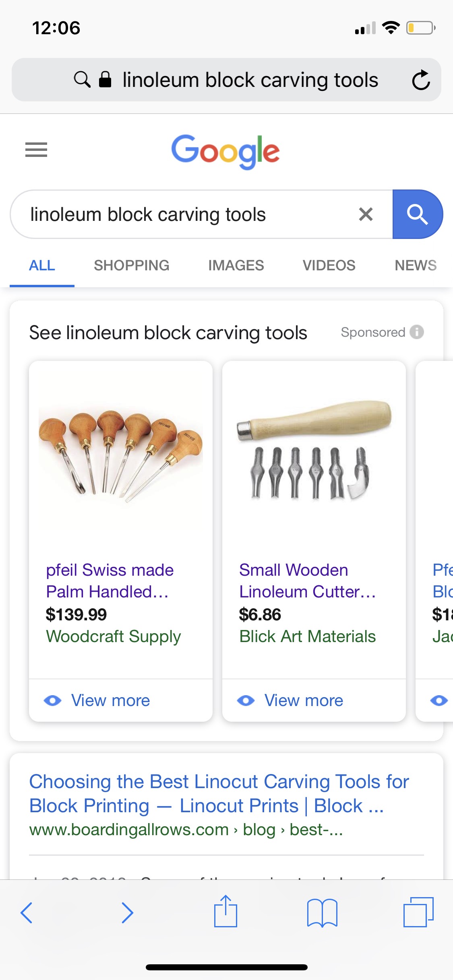Image resolution: width=453 pixels, height=980 pixels.
Task: Tap the pfeil palm handled tools photo
Action: pos(120,455)
